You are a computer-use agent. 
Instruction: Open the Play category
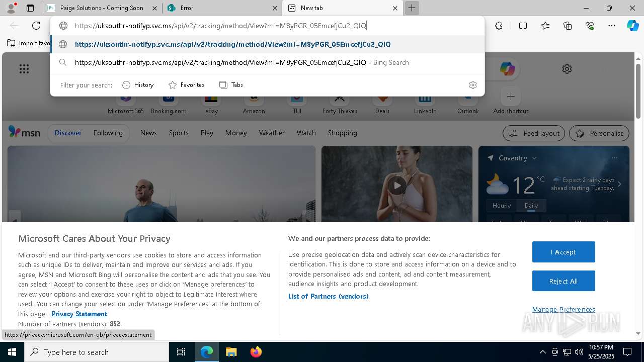point(207,133)
